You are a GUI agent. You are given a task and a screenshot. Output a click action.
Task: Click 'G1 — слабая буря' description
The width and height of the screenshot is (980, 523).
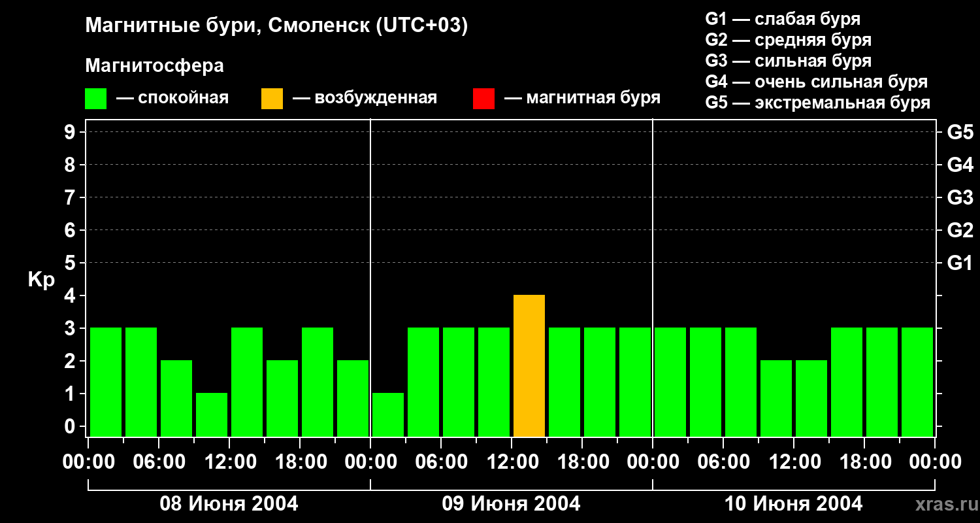pyautogui.click(x=783, y=19)
